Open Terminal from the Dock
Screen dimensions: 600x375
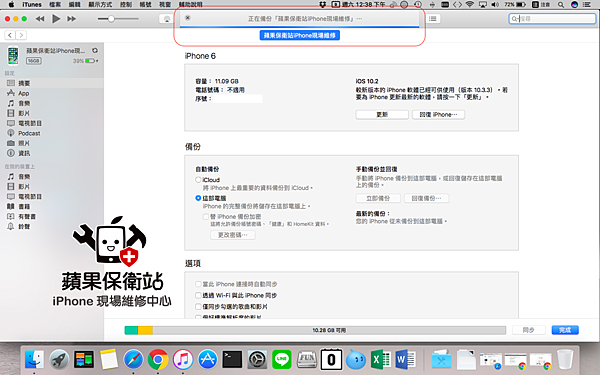click(x=232, y=359)
